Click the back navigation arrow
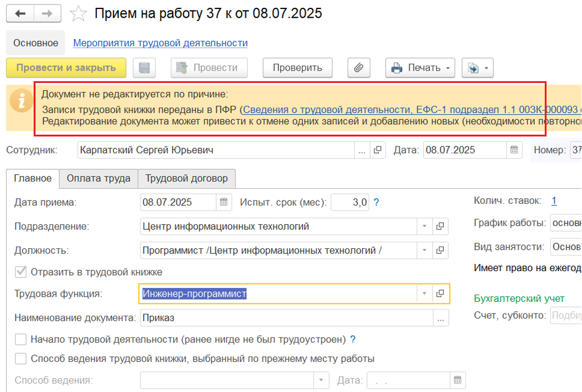Screen dimensions: 582x392 pyautogui.click(x=21, y=13)
